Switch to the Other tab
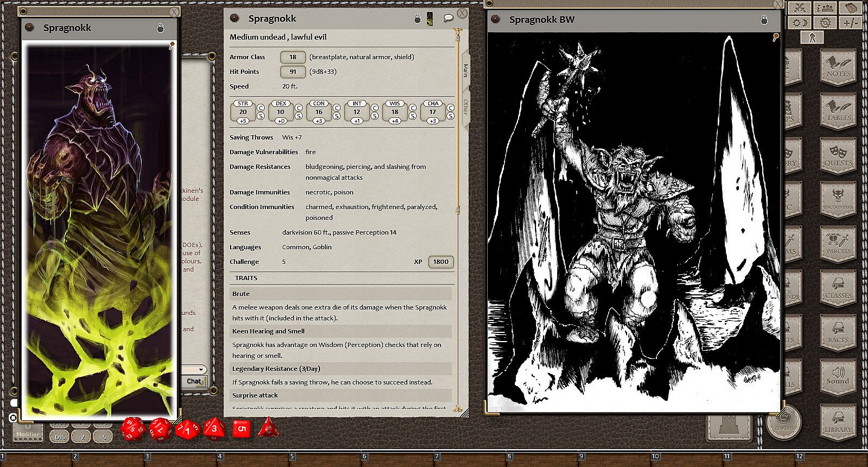The width and height of the screenshot is (868, 467). point(465,106)
